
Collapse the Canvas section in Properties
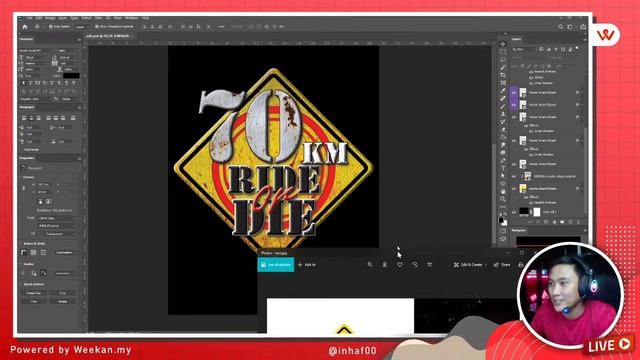pos(21,177)
